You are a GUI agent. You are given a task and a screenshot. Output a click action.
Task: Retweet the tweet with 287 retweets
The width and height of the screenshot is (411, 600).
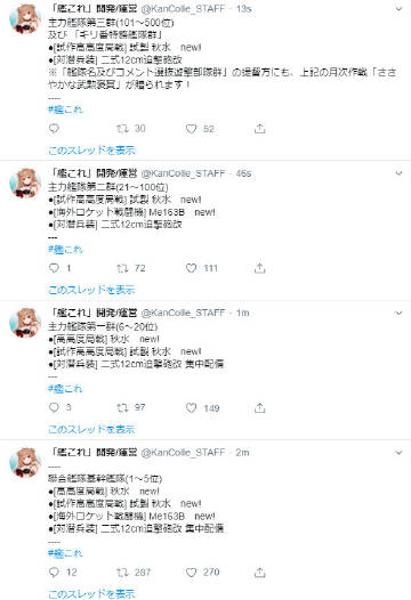click(122, 572)
